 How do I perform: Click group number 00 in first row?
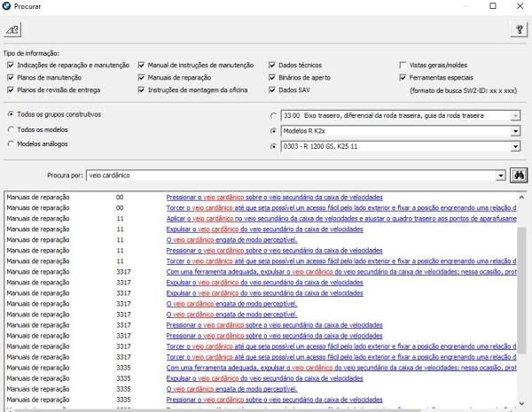click(120, 197)
